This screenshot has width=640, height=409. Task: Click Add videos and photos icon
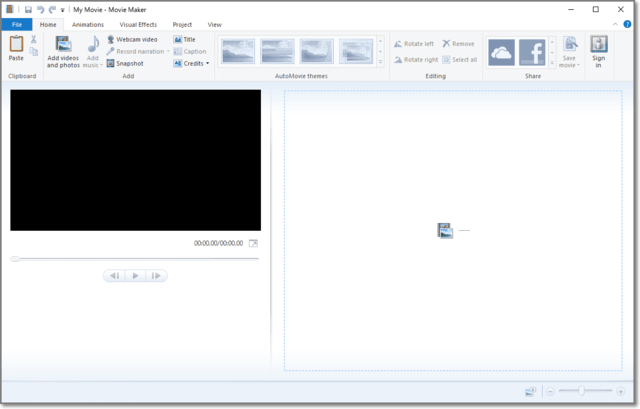tap(62, 45)
